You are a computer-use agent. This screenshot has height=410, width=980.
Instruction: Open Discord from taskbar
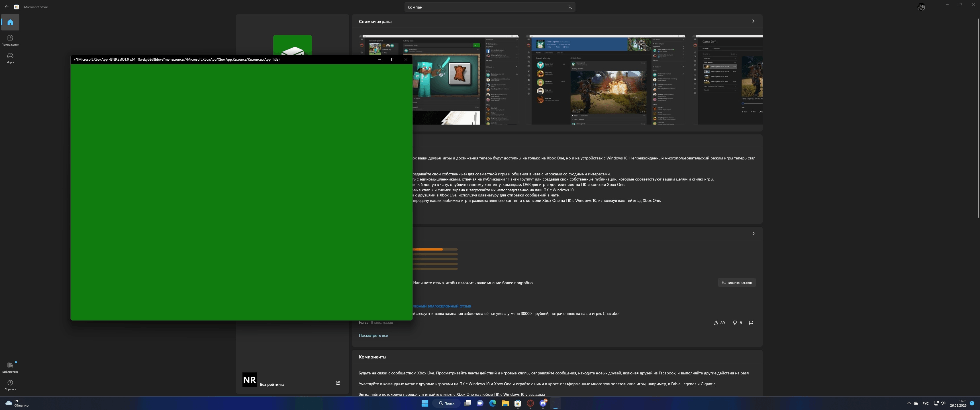[543, 403]
